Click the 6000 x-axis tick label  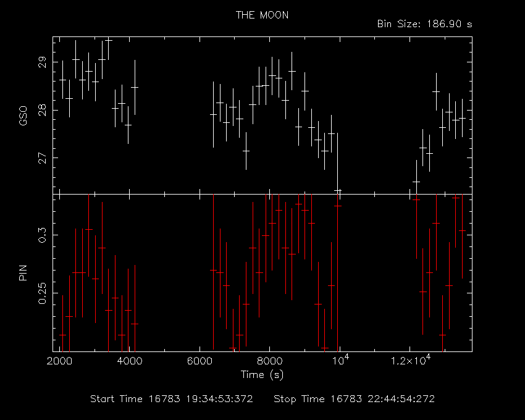(199, 361)
